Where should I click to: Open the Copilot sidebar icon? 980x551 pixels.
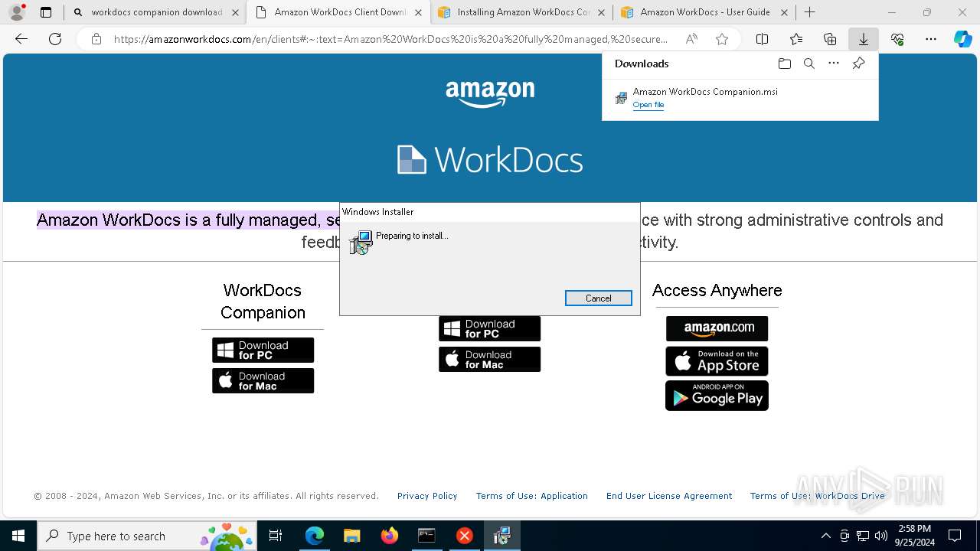tap(963, 39)
